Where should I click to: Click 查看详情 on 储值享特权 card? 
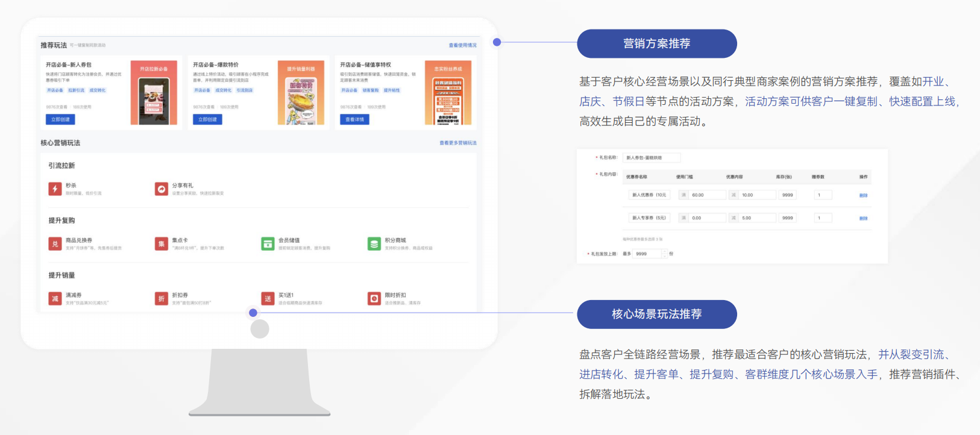[x=354, y=119]
